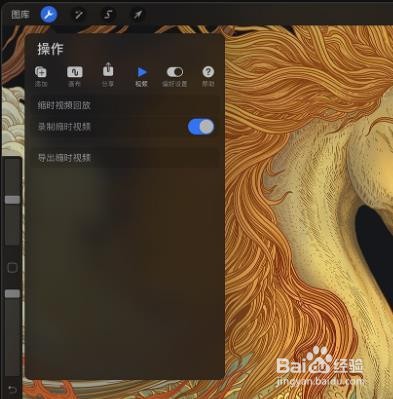Click the brush size slider handle
Image resolution: width=393 pixels, height=399 pixels.
click(x=13, y=200)
